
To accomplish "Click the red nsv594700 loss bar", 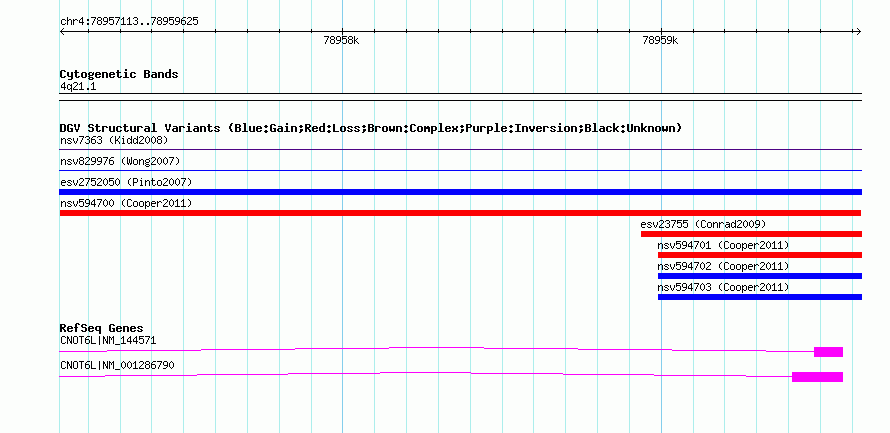I will coord(460,213).
